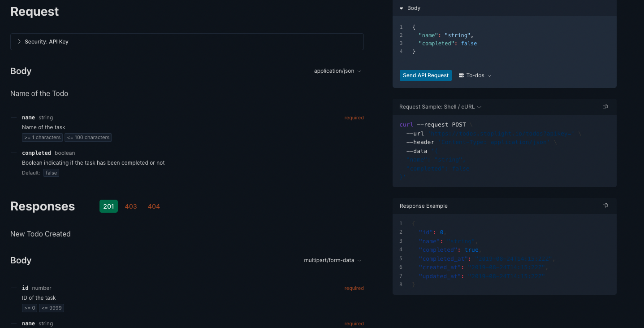Open the application/json content-type dropdown
Screen dimensions: 644x328
[x=337, y=70]
